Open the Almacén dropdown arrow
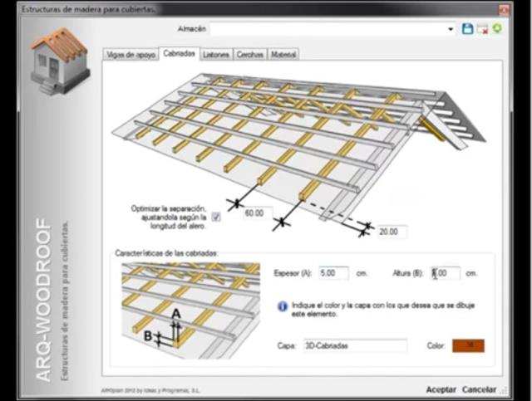 pos(451,29)
